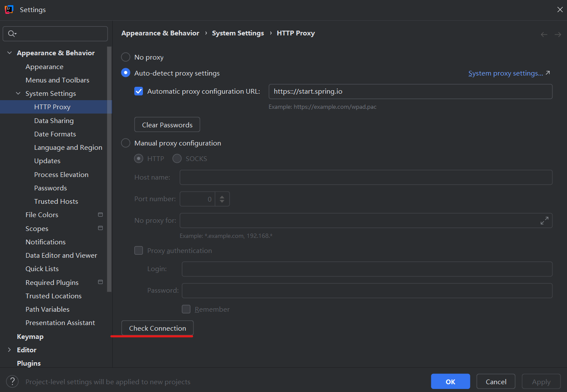Viewport: 567px width, 392px height.
Task: Collapse the System Settings tree node
Action: [18, 93]
